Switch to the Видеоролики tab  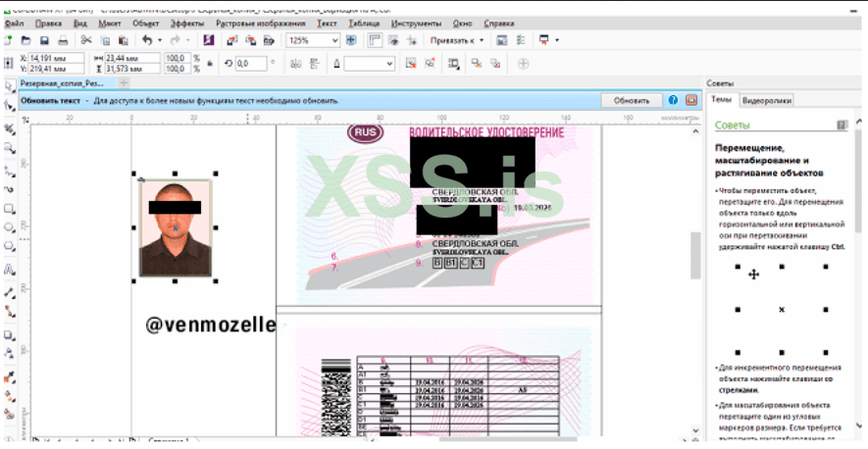pos(766,100)
